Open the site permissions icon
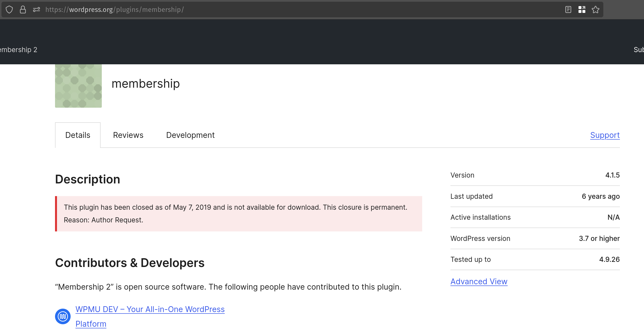 tap(37, 10)
